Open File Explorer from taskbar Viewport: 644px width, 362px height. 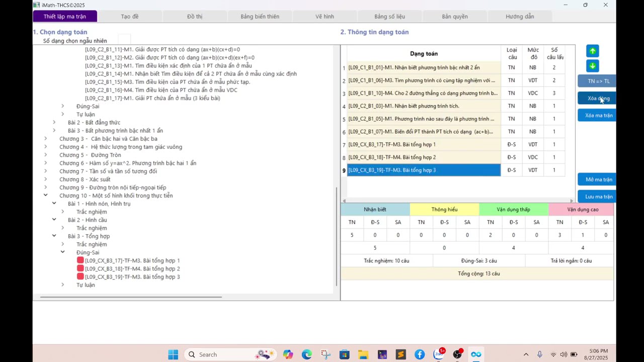pos(363,354)
